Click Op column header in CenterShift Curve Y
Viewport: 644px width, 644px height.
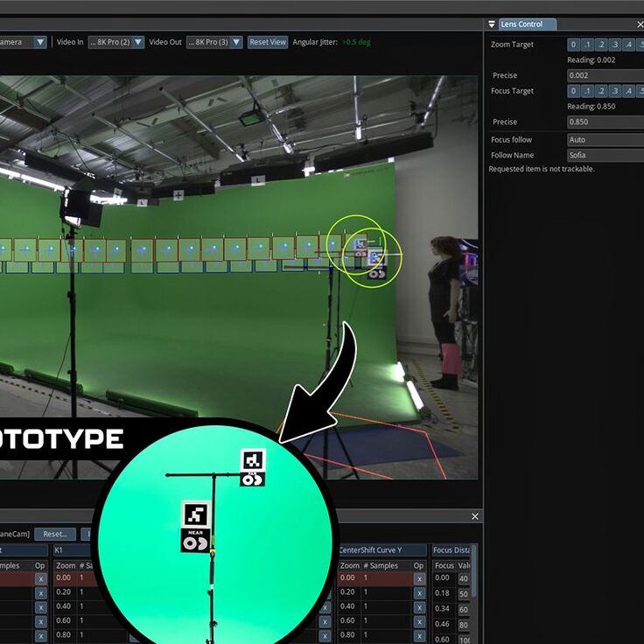tap(418, 565)
